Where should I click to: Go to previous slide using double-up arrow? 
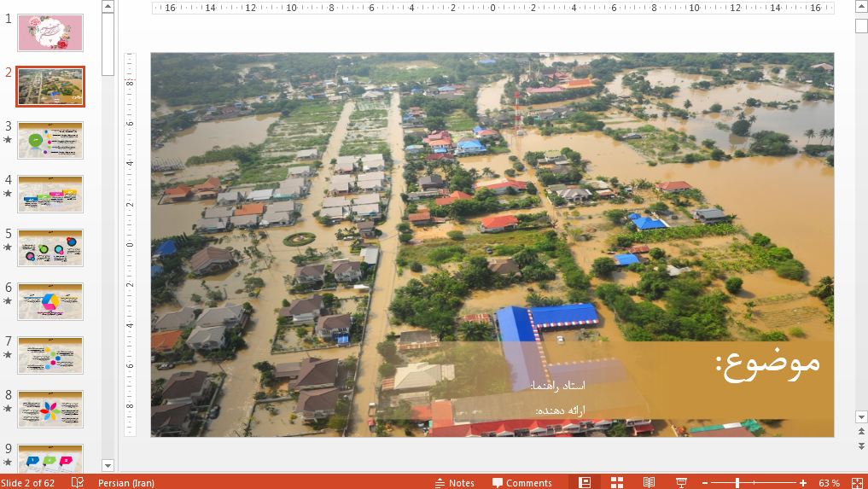(860, 433)
